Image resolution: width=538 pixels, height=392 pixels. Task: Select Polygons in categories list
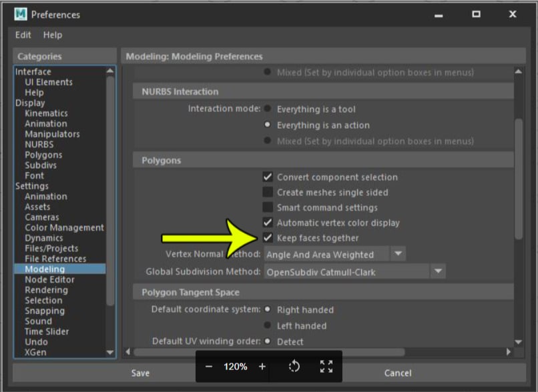click(43, 155)
